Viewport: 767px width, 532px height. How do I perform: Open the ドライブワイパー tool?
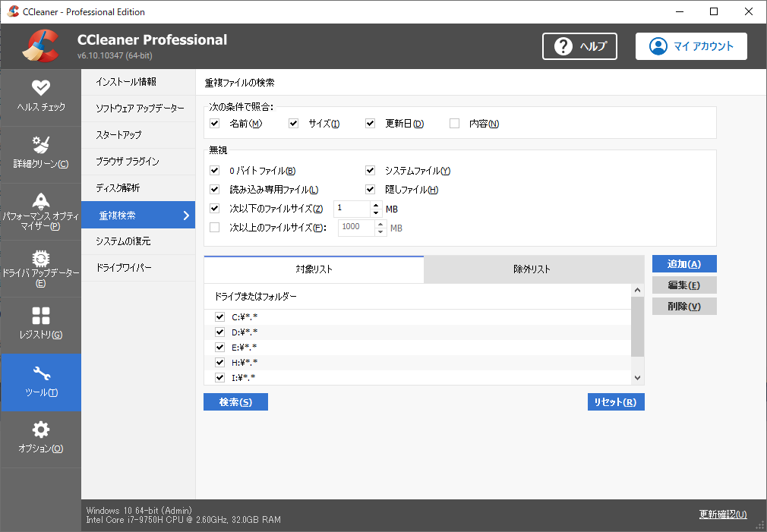pos(138,267)
